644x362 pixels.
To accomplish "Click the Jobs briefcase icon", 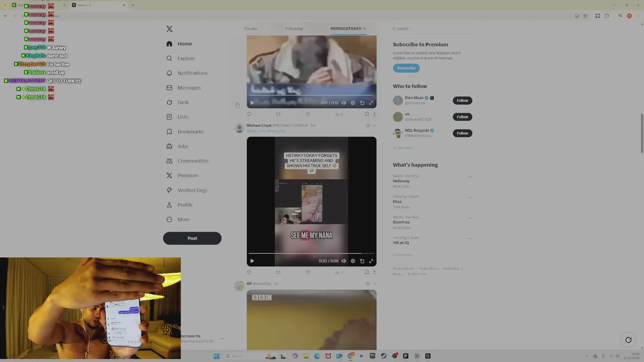I will 170,146.
